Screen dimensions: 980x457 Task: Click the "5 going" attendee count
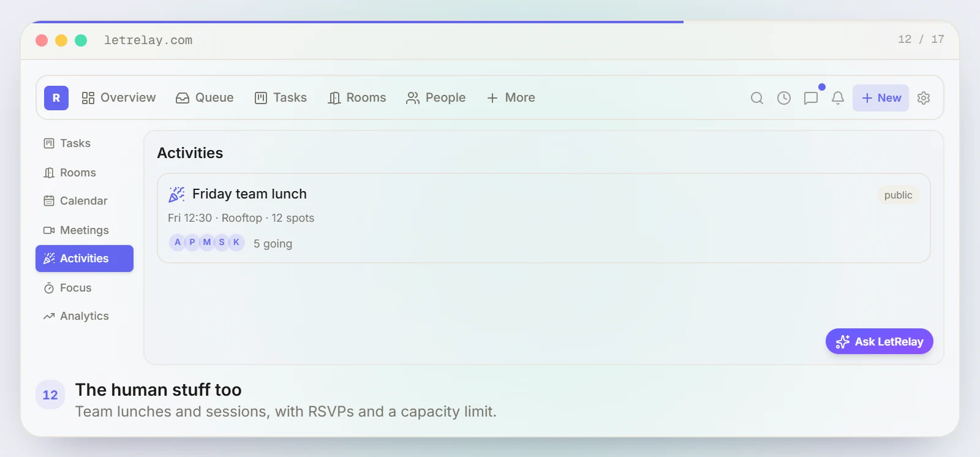(273, 244)
